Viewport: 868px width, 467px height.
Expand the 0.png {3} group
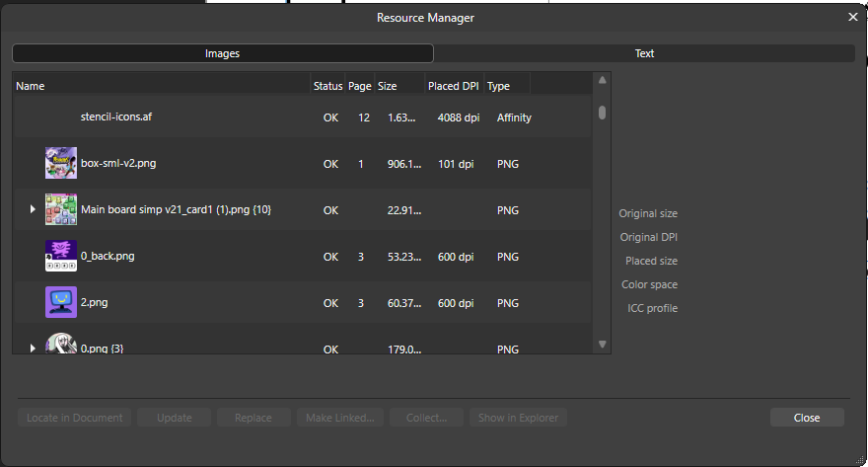(33, 348)
